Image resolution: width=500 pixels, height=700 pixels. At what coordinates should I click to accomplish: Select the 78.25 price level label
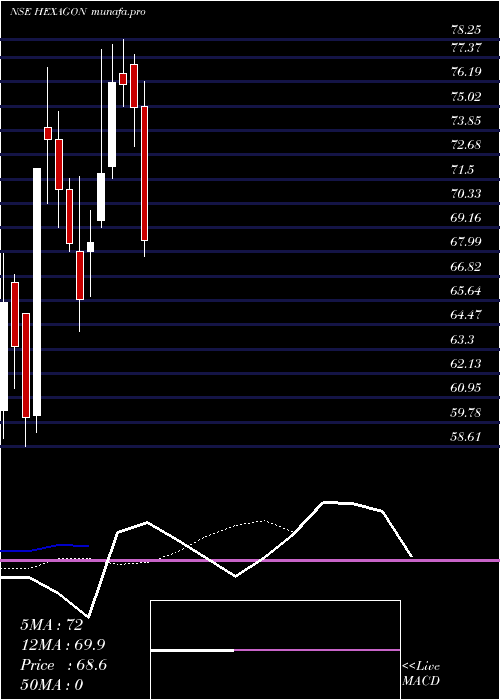point(466,30)
